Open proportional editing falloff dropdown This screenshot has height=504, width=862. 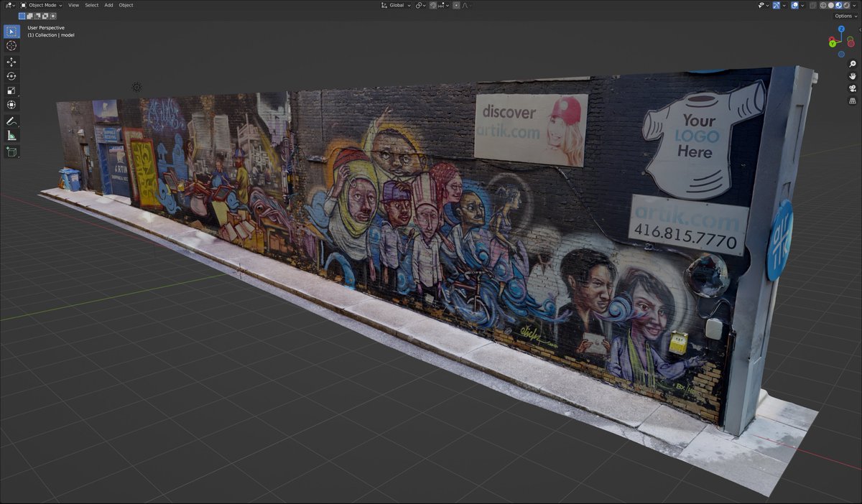point(465,5)
